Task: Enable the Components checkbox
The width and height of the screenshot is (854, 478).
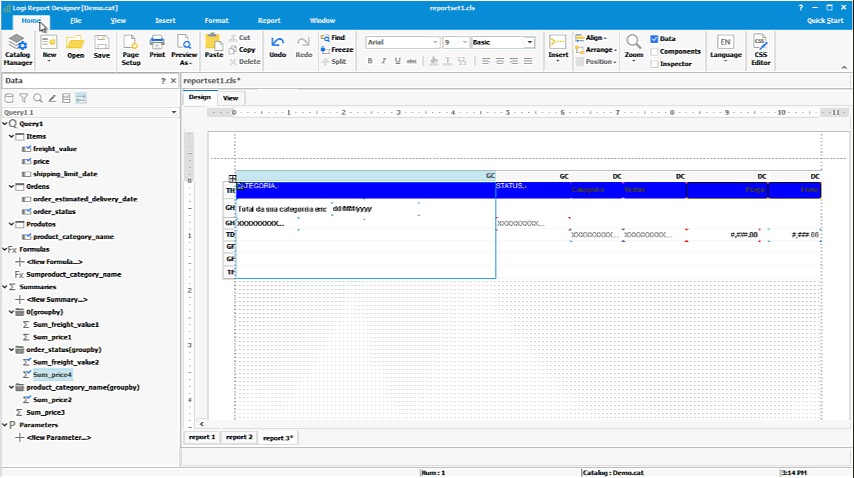Action: (655, 51)
